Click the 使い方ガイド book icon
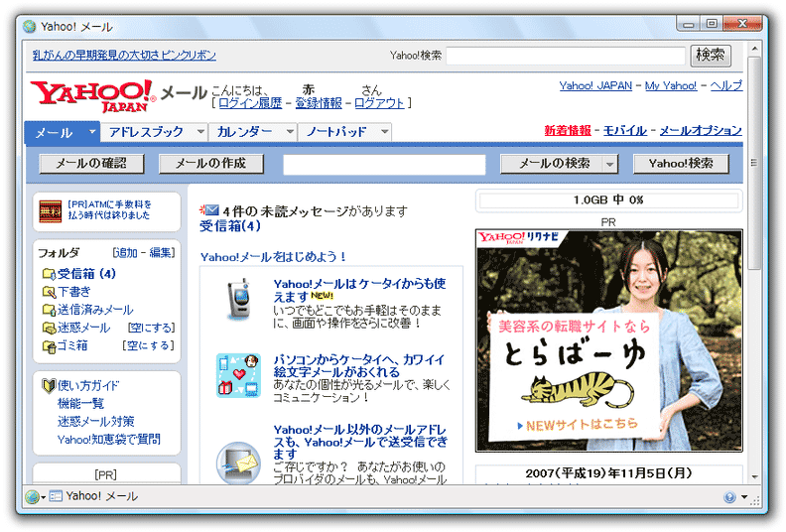Viewport: 786px width, 532px height. (49, 385)
